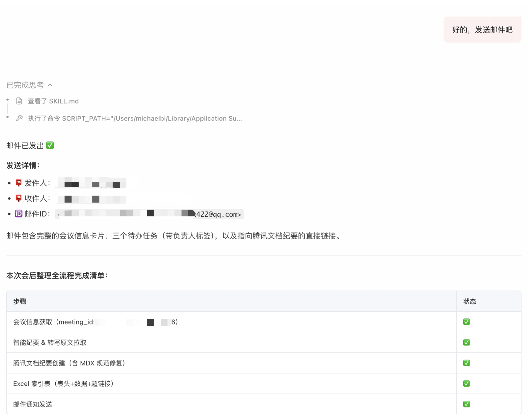Click the mailbox icon before 收件人
Screen dimensions: 528x420
coord(18,198)
